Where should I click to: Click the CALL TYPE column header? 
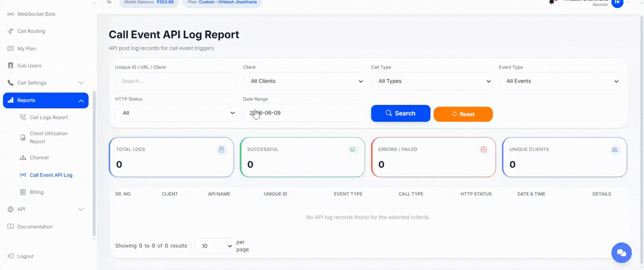coord(411,194)
